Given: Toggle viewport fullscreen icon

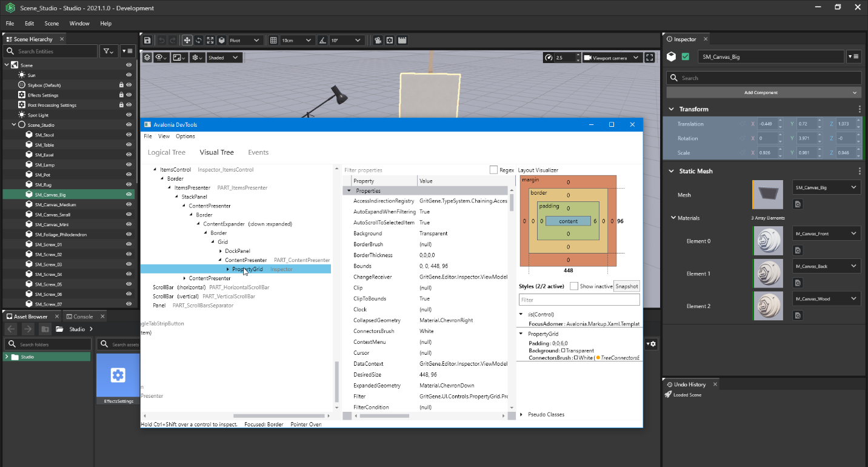Looking at the screenshot, I should tap(650, 58).
